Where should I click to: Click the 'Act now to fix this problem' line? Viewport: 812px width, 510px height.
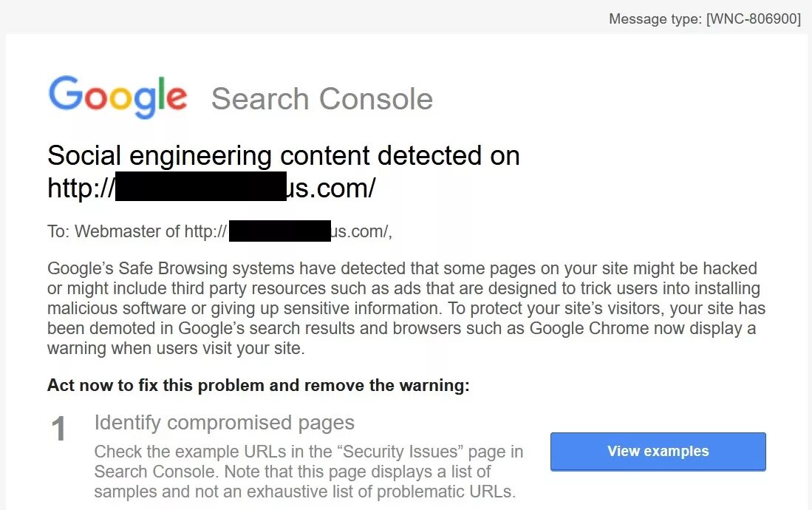[259, 385]
